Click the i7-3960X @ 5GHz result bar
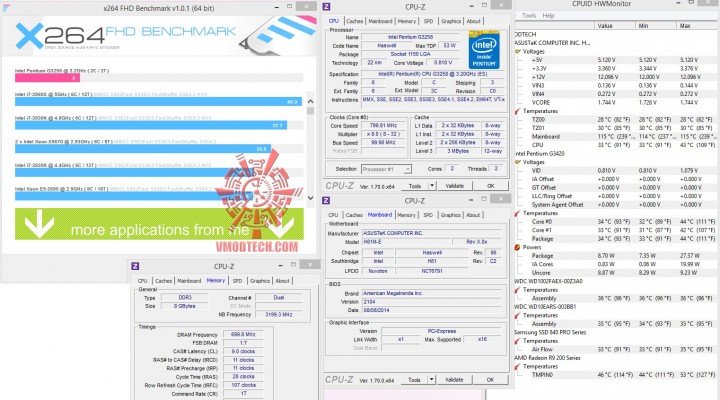The width and height of the screenshot is (720, 400). tap(158, 101)
